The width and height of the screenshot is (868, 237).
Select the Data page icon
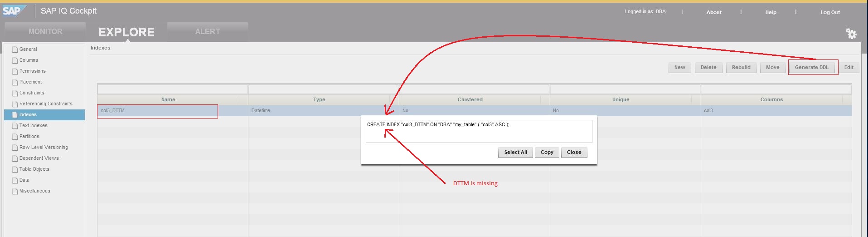click(15, 180)
